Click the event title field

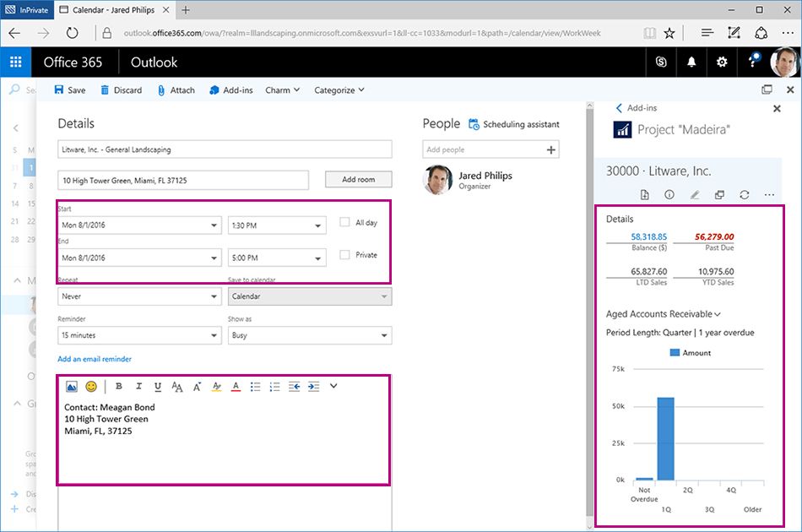click(x=225, y=149)
